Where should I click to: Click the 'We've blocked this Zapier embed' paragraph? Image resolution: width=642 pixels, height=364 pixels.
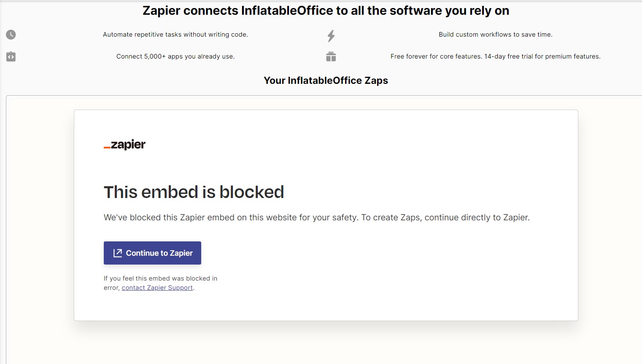tap(316, 217)
